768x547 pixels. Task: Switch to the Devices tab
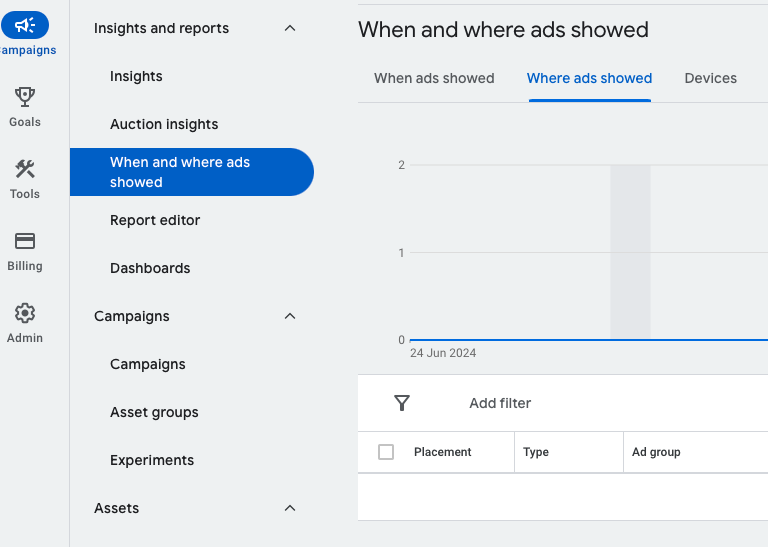pyautogui.click(x=710, y=78)
